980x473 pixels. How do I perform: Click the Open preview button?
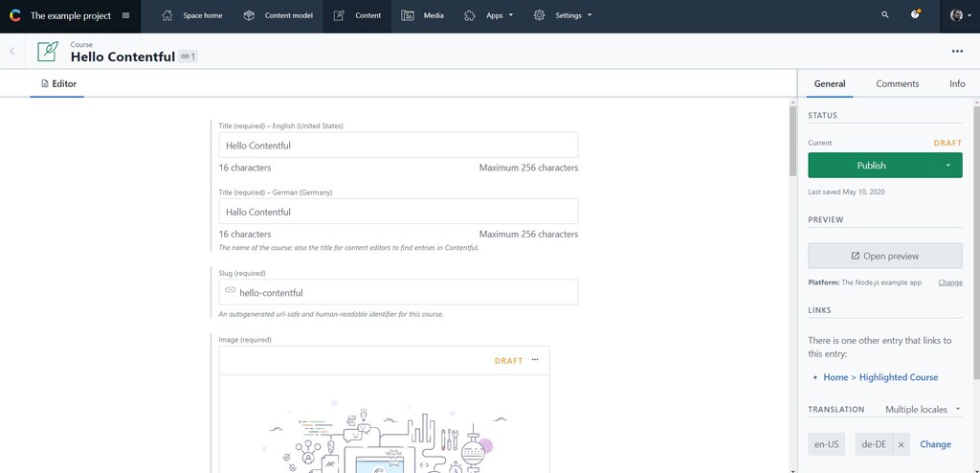coord(885,256)
